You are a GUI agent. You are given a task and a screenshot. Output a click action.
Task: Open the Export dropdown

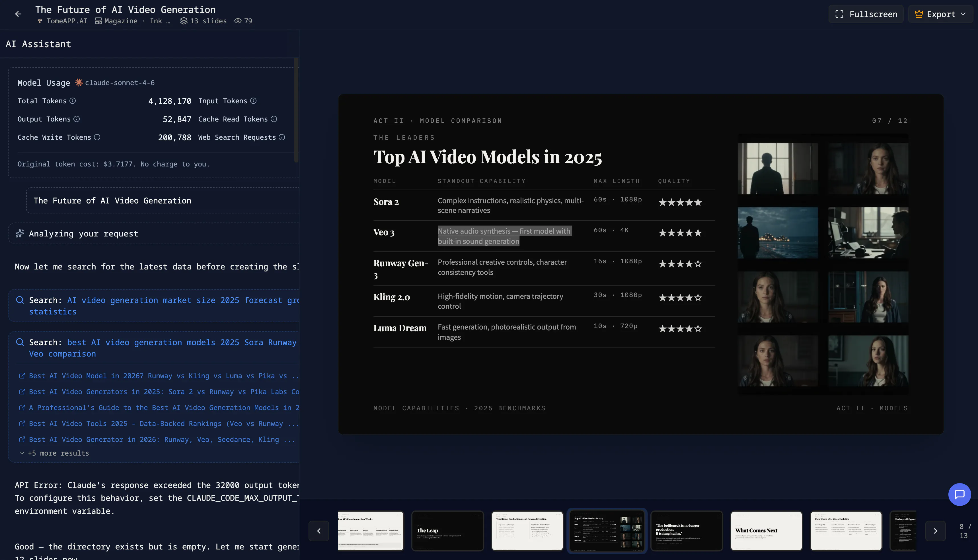click(x=941, y=14)
